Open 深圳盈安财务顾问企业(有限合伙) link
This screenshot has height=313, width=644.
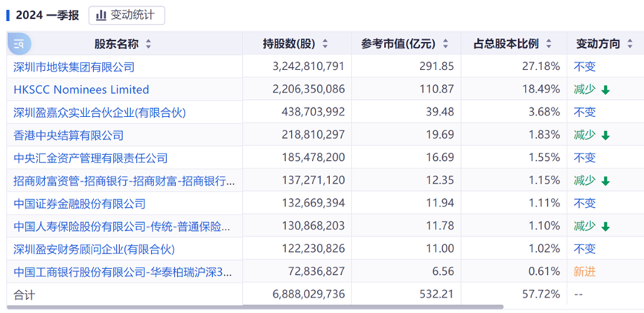pos(94,249)
